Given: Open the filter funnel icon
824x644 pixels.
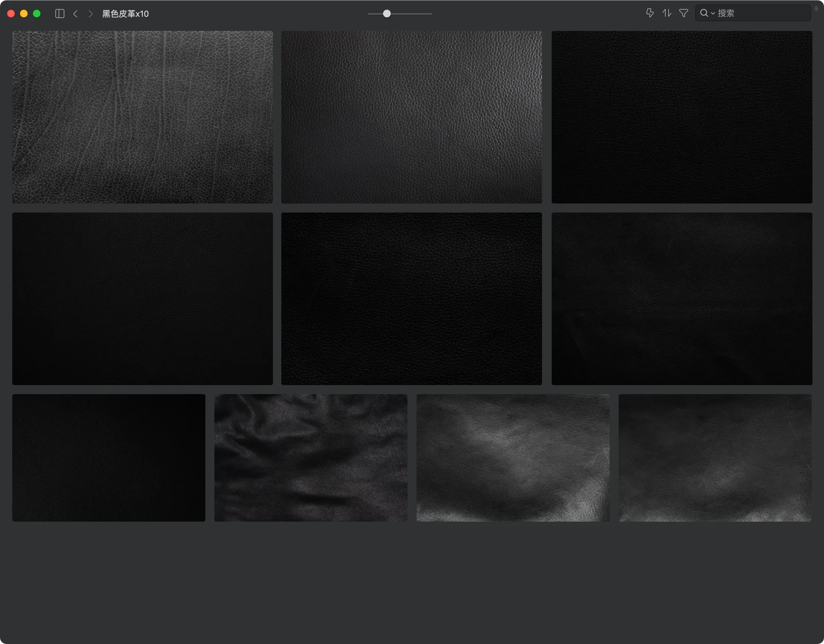Looking at the screenshot, I should pos(684,13).
